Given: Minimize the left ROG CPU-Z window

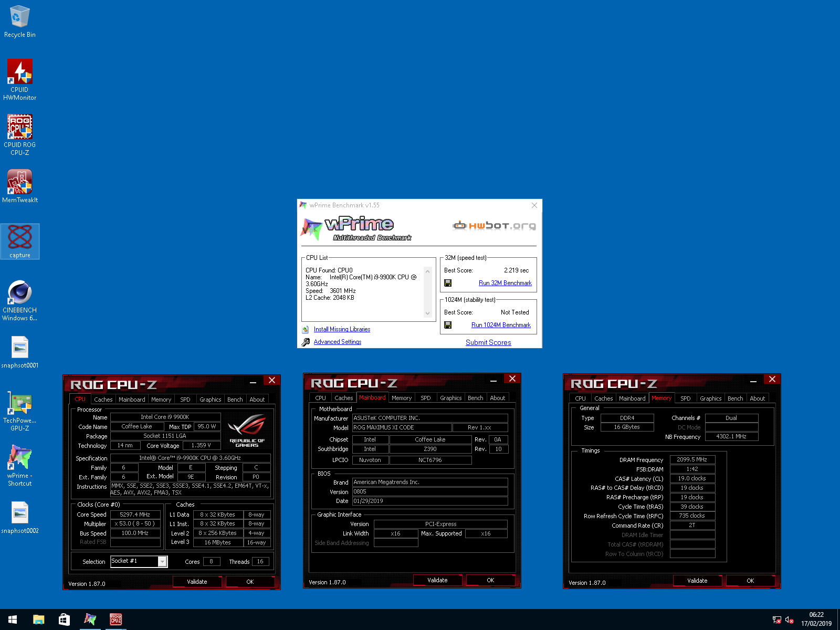Looking at the screenshot, I should (x=253, y=382).
